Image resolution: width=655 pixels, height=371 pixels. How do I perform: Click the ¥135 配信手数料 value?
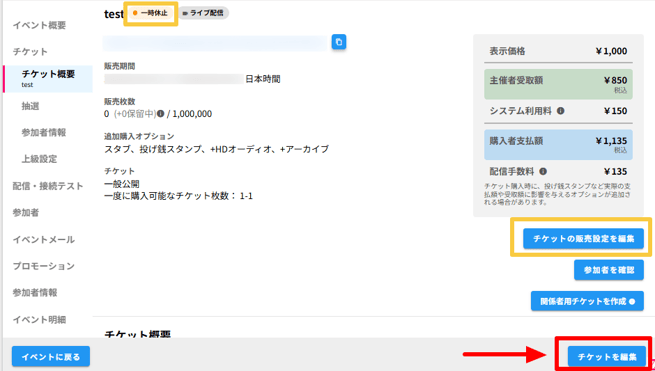tap(615, 172)
